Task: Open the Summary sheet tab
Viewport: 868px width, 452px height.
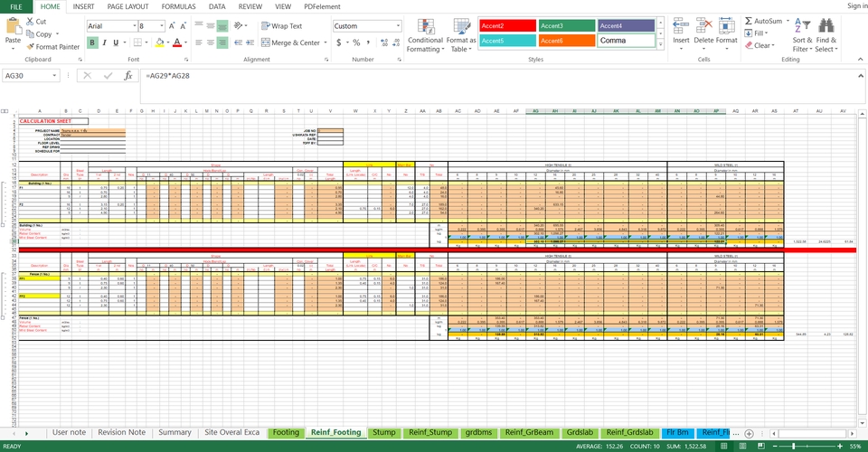Action: (x=175, y=433)
